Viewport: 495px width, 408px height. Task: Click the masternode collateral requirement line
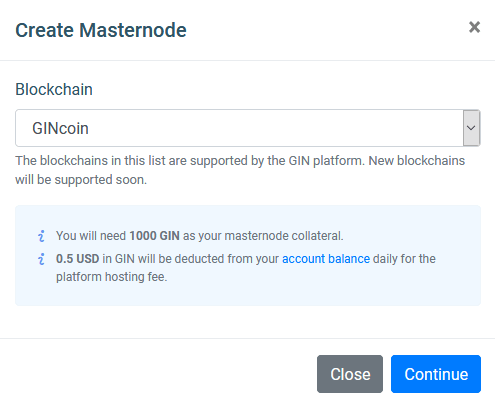tap(199, 236)
